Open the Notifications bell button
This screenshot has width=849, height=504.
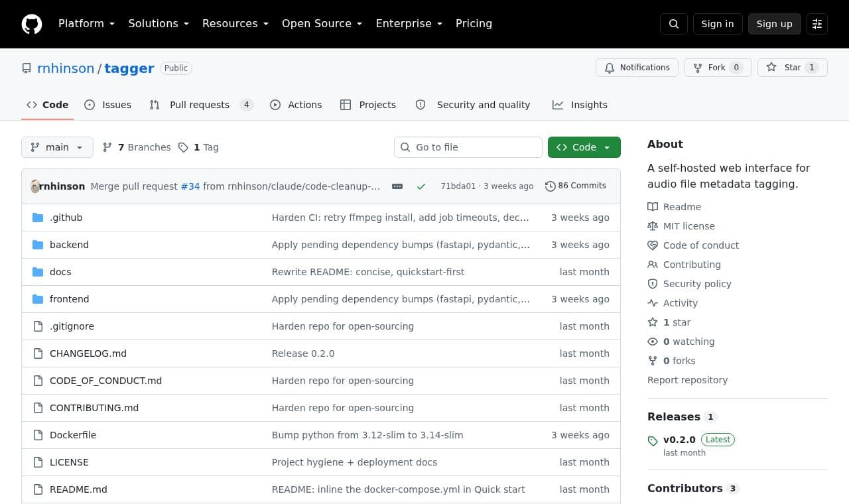pyautogui.click(x=637, y=68)
